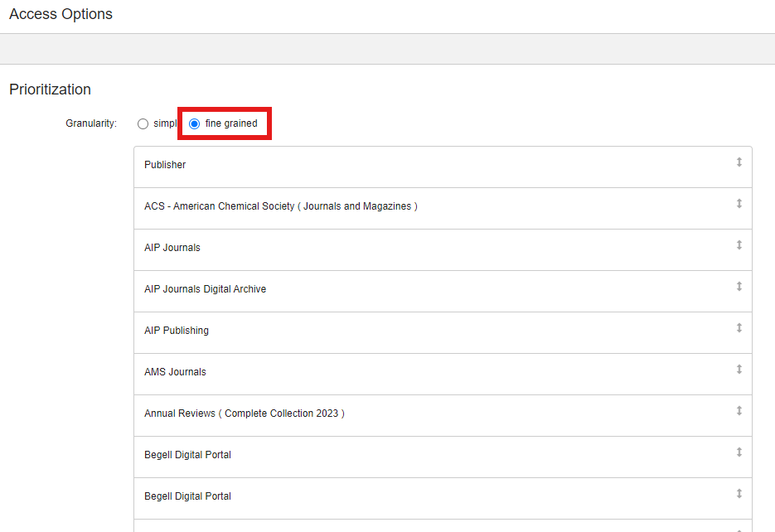Viewport: 775px width, 532px height.
Task: Click the reorder arrow icon on Publisher row
Action: 739,162
